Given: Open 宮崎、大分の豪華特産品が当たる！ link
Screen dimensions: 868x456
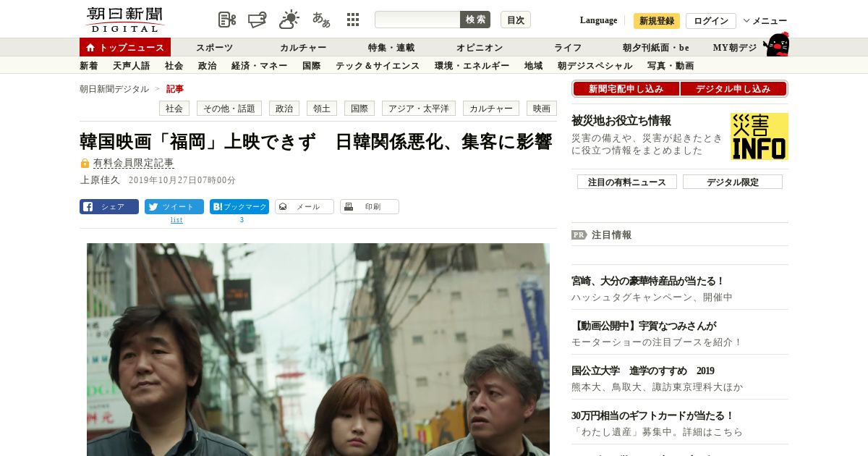Looking at the screenshot, I should click(648, 281).
